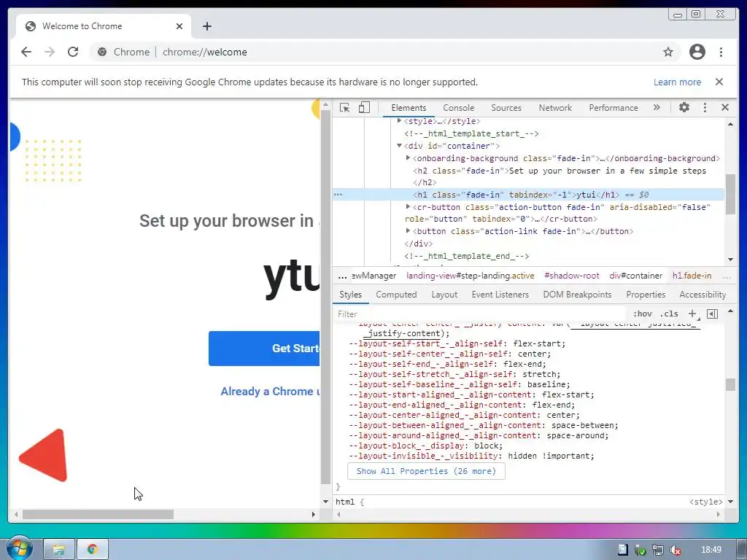Viewport: 747px width, 560px height.
Task: Open the Accessibility subtab
Action: pos(703,295)
